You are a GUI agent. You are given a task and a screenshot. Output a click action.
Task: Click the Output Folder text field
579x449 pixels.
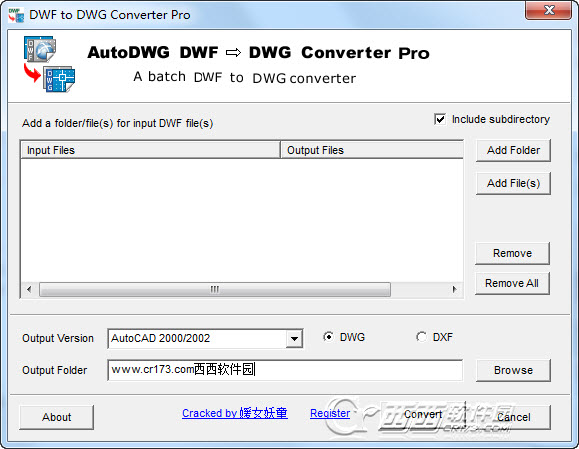(285, 370)
